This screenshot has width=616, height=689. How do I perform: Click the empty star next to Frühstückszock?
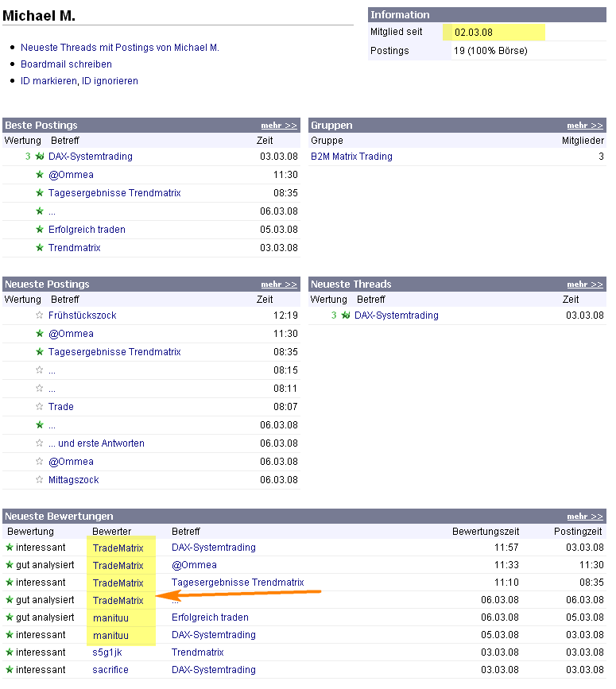pos(38,315)
